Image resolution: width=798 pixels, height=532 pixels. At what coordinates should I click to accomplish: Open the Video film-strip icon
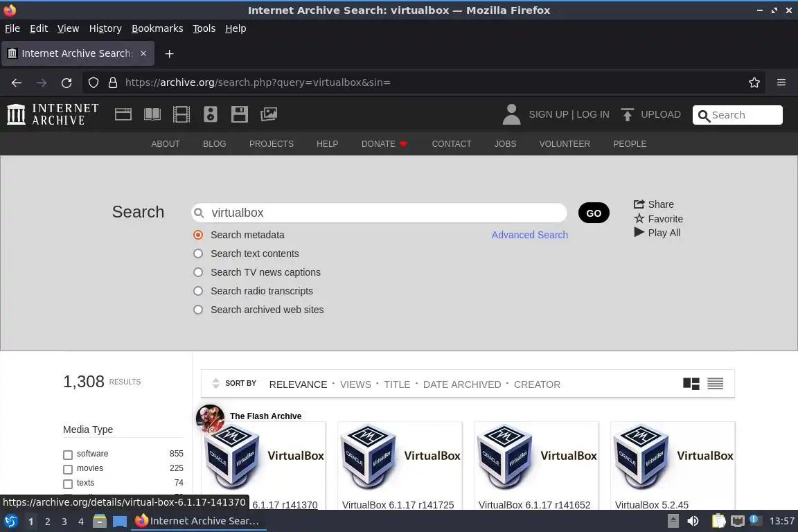pyautogui.click(x=181, y=114)
